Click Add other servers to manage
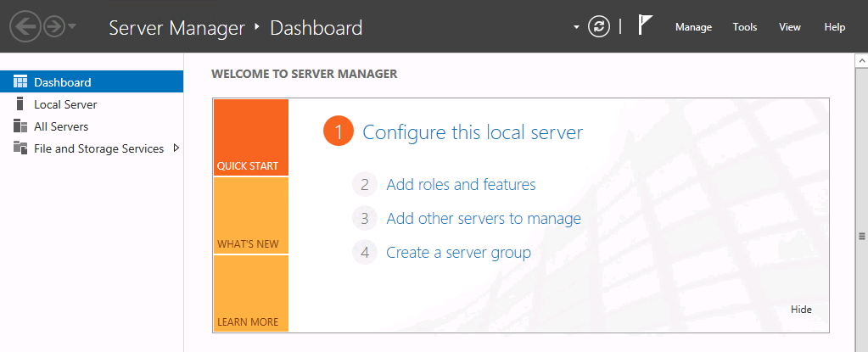The height and width of the screenshot is (352, 868). point(484,219)
